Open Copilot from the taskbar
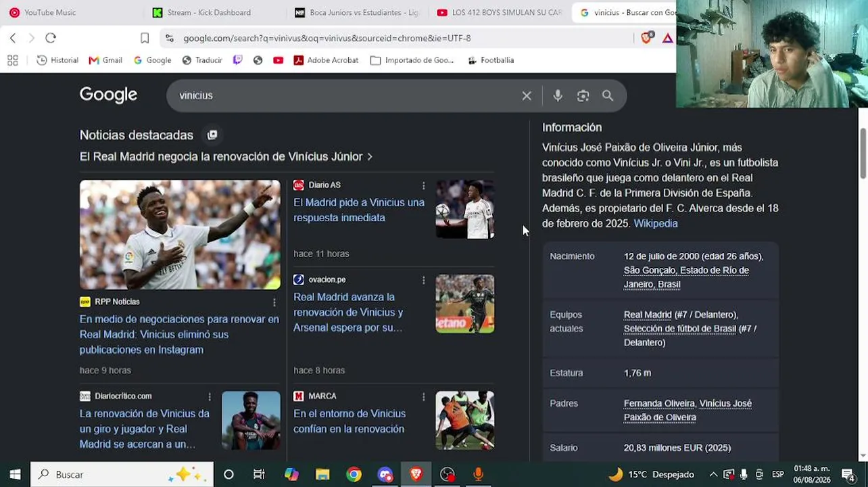 [x=291, y=474]
